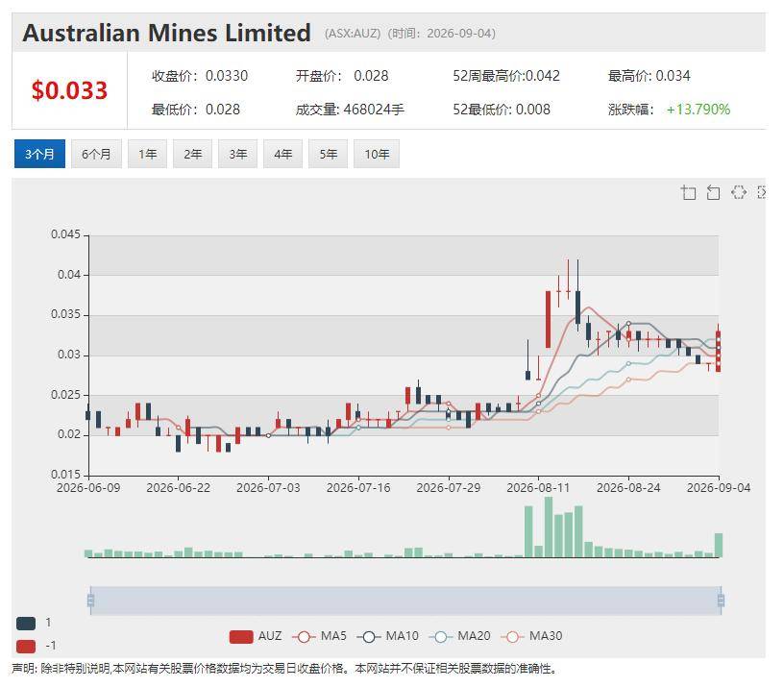Click the partially cut-off brush tool icon
This screenshot has width=784, height=687.
(x=762, y=192)
